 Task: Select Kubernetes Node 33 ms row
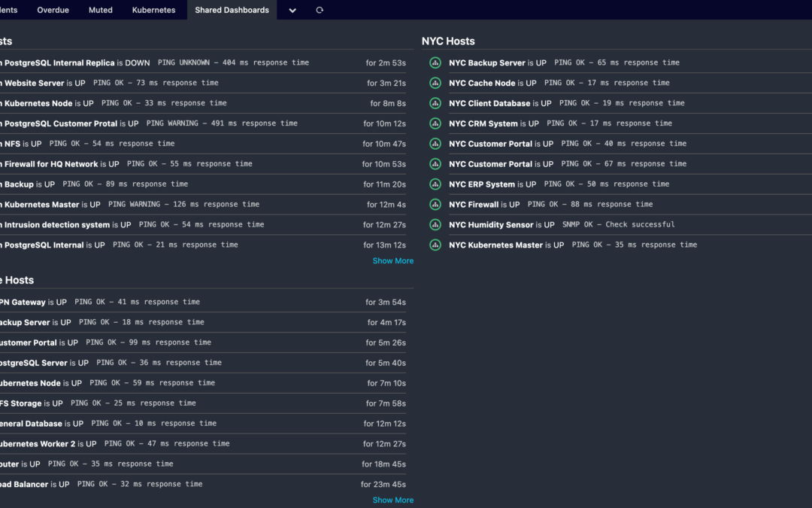click(x=203, y=103)
